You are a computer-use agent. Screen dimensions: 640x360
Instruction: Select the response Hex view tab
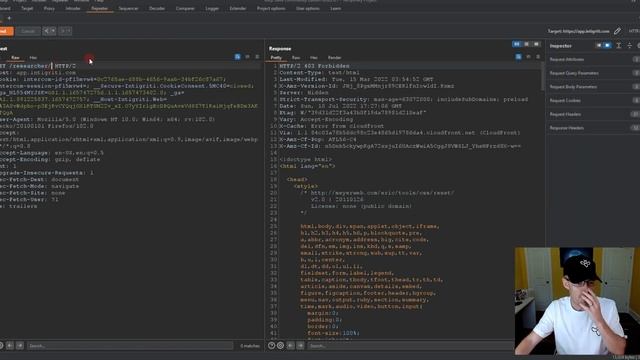tap(313, 58)
